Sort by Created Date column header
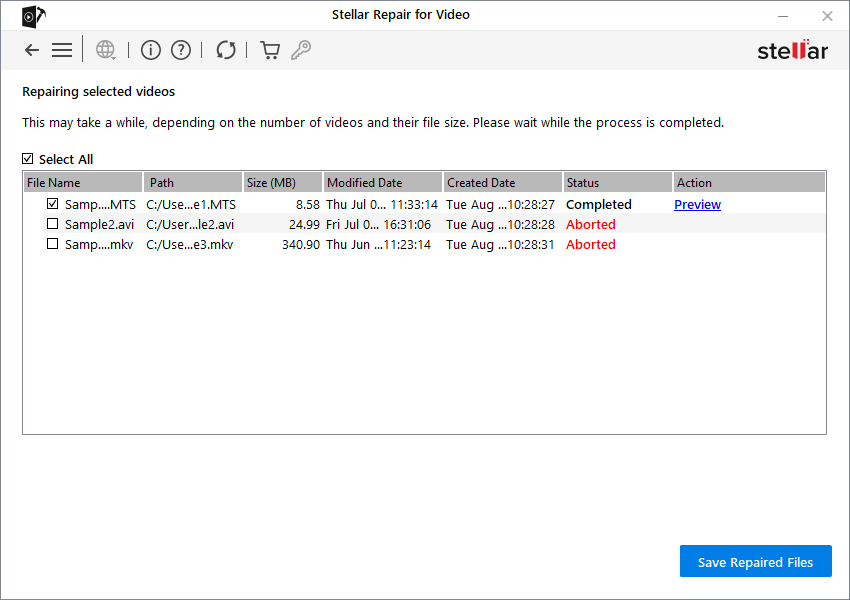Screen dimensions: 850x600 click(x=503, y=183)
